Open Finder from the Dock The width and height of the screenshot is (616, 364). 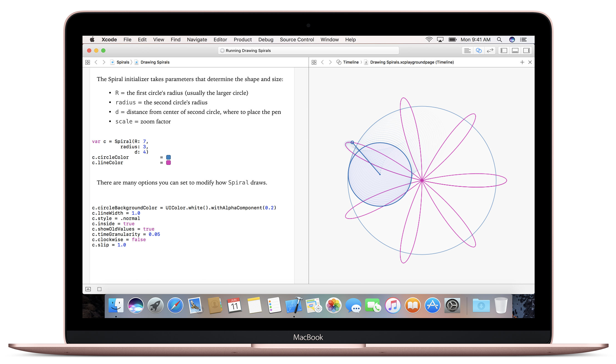pyautogui.click(x=116, y=305)
